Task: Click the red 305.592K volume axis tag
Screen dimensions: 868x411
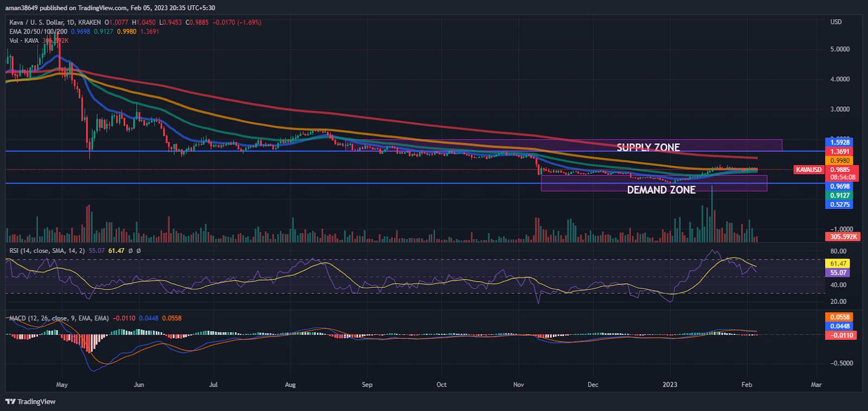Action: (x=844, y=237)
